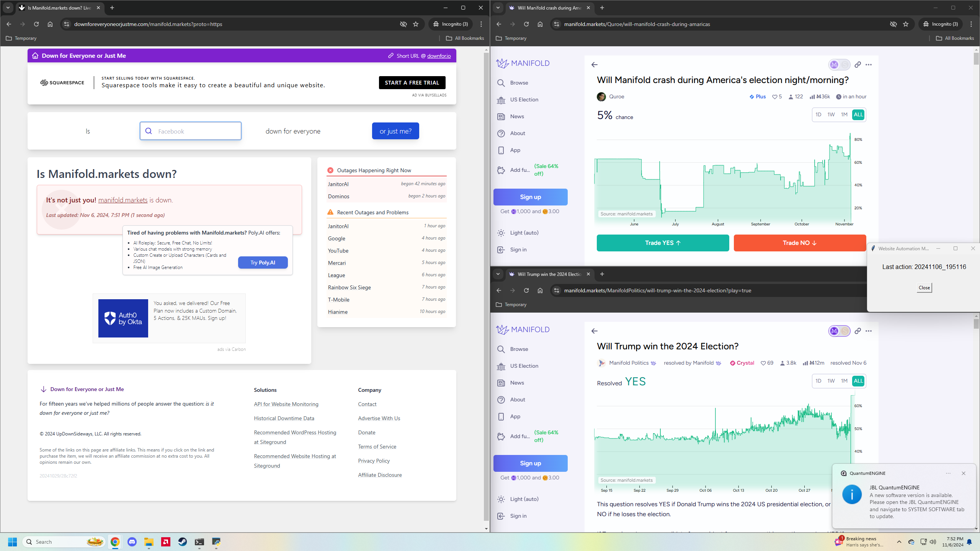This screenshot has height=551, width=980.
Task: Open Incognito (3) profile menu in left browser
Action: [451, 24]
